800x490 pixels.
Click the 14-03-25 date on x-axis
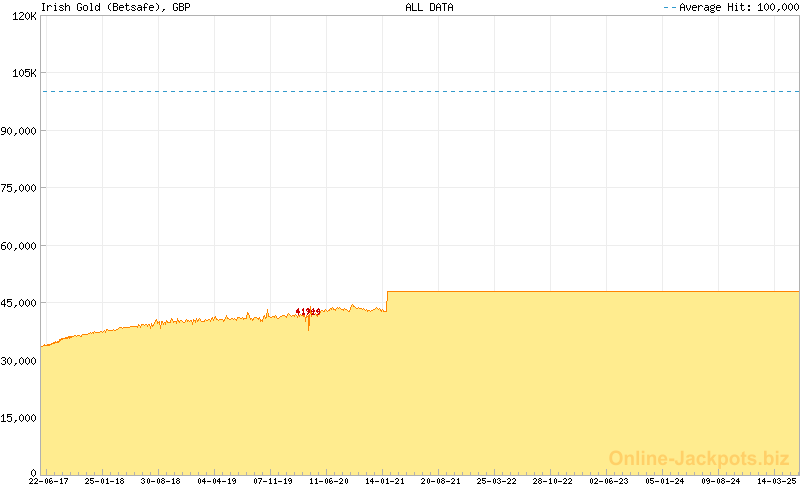777,481
